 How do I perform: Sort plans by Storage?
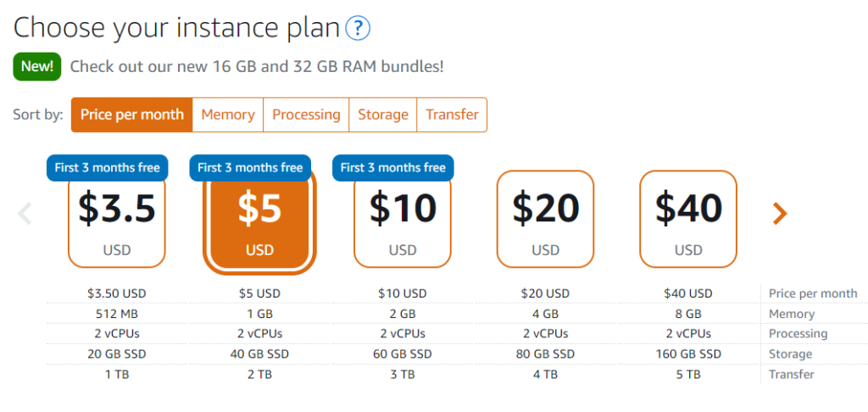pos(383,114)
